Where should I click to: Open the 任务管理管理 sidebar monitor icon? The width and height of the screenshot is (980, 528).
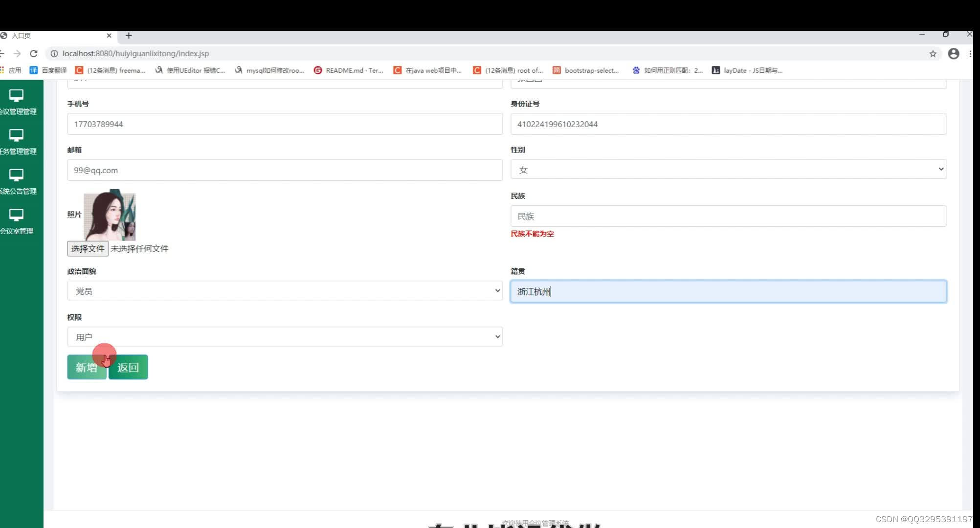(x=16, y=135)
